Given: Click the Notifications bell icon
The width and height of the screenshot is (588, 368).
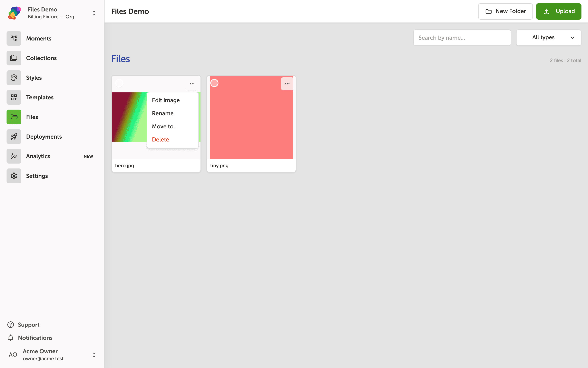Looking at the screenshot, I should point(11,338).
